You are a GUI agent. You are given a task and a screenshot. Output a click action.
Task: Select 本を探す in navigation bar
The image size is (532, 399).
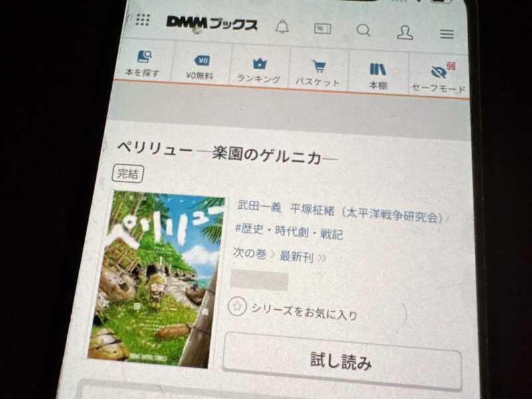click(143, 63)
